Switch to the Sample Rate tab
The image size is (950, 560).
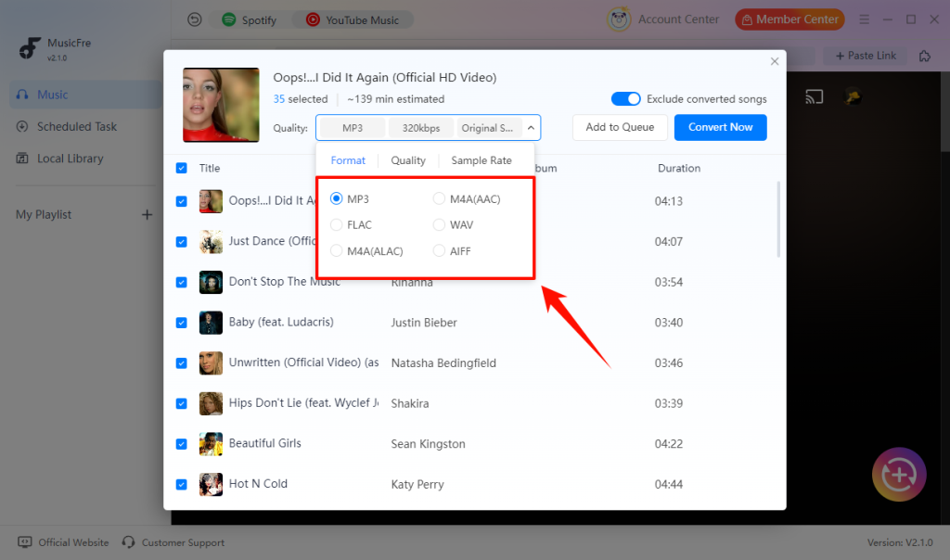pos(481,160)
